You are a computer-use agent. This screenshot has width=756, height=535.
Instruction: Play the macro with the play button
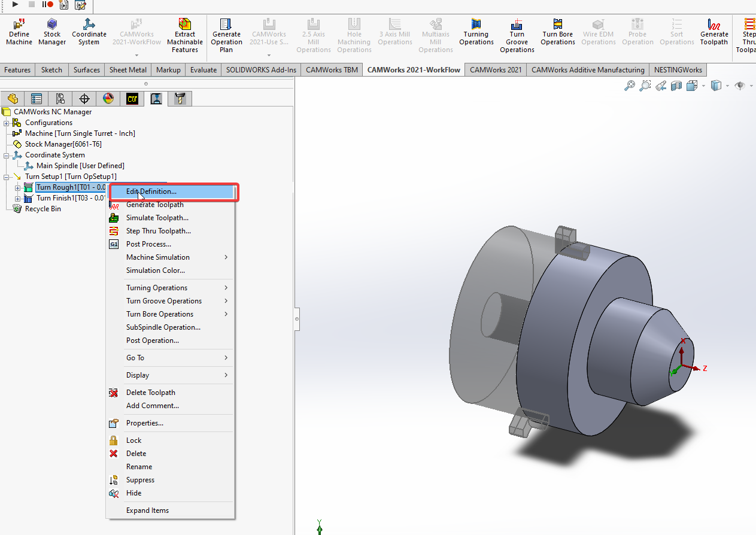point(17,5)
